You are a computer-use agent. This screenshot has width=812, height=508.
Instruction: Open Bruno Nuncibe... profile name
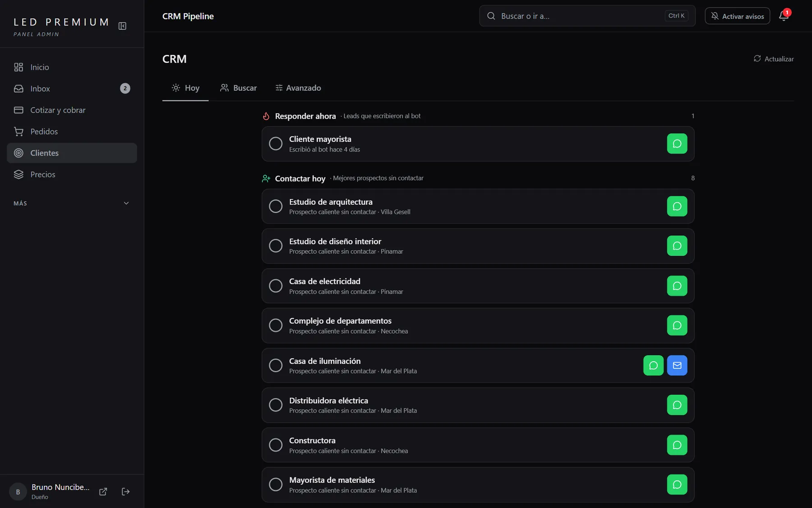[x=60, y=487]
